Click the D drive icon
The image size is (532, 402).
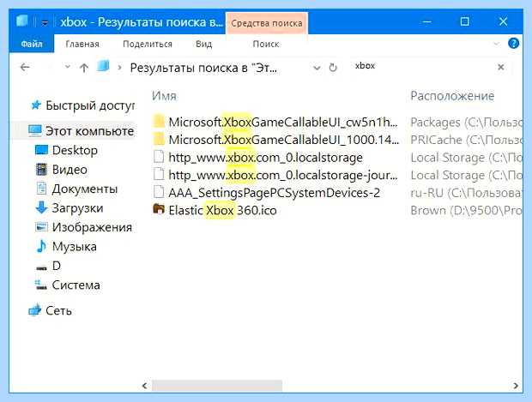pos(41,268)
